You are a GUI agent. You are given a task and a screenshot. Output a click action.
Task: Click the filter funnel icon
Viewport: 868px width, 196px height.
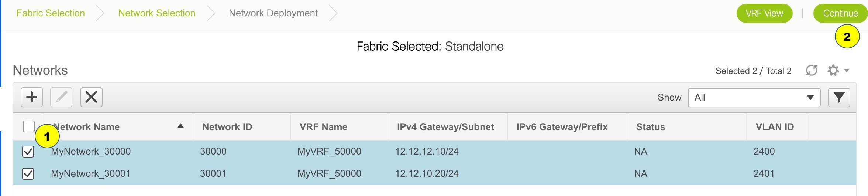click(839, 97)
